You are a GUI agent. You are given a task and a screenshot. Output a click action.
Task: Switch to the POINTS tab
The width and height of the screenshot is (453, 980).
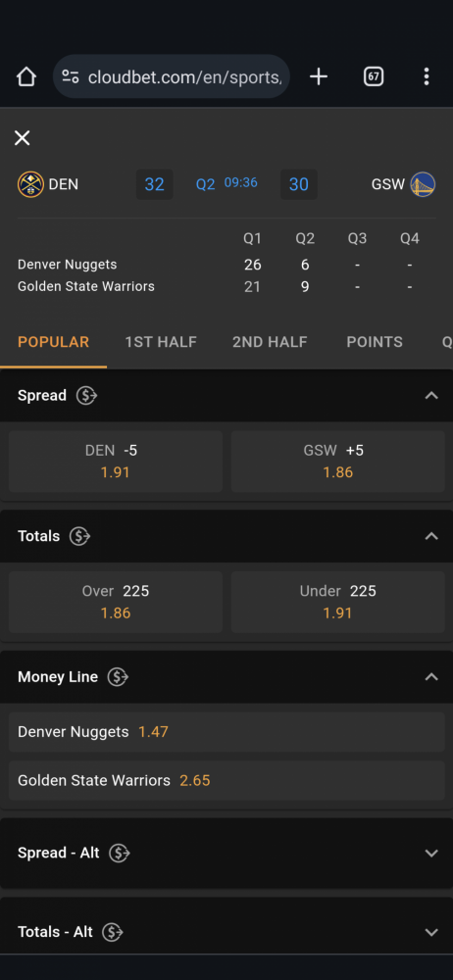pos(375,342)
